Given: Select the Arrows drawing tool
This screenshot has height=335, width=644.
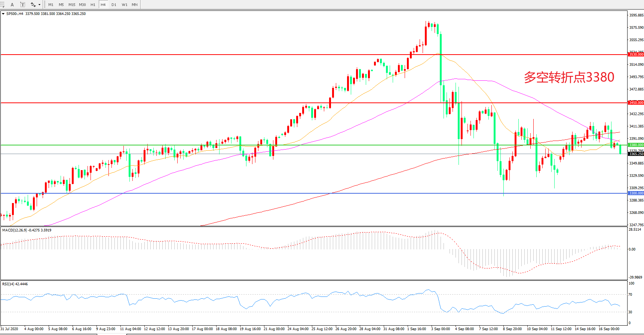Looking at the screenshot, I should coord(33,4).
